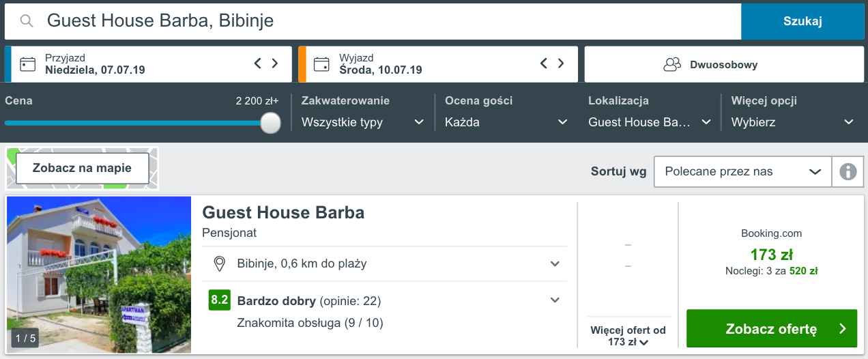Go to previous arrival date
Screen dimensions: 868x359
(258, 63)
